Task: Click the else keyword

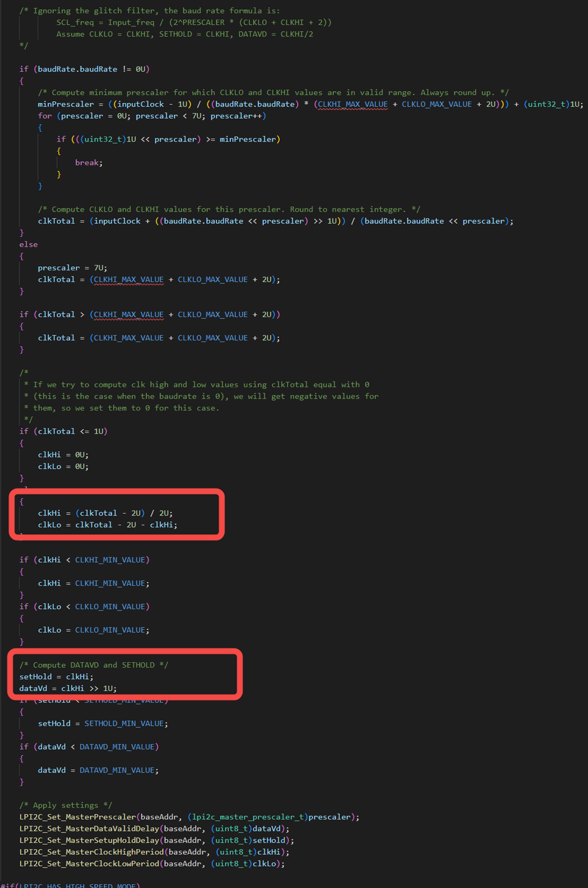Action: 28,244
